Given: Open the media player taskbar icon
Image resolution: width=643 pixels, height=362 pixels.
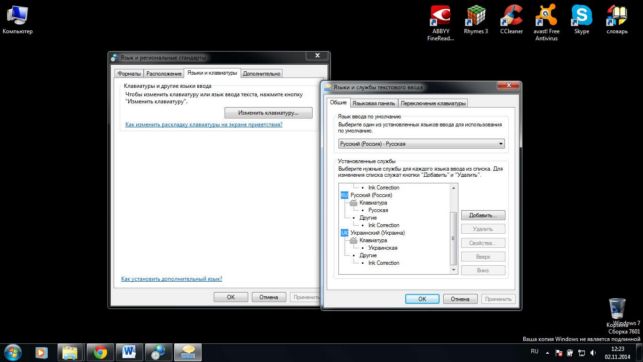Looking at the screenshot, I should pyautogui.click(x=41, y=353).
